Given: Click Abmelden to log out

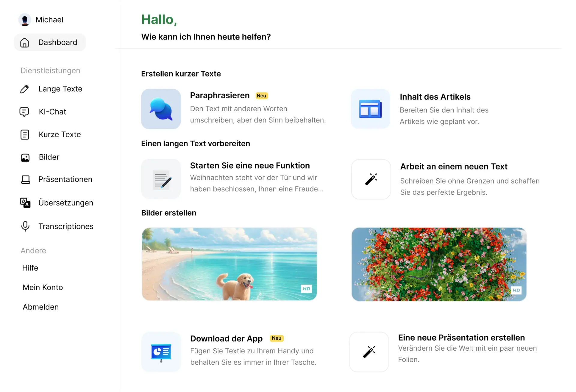Looking at the screenshot, I should coord(41,307).
